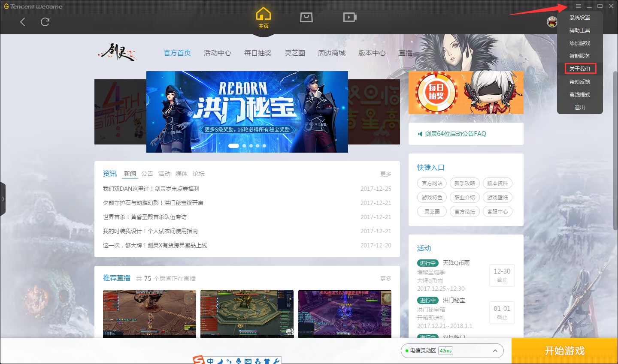Open the 天降Q币雨 activity entry
This screenshot has width=618, height=364.
point(456,263)
